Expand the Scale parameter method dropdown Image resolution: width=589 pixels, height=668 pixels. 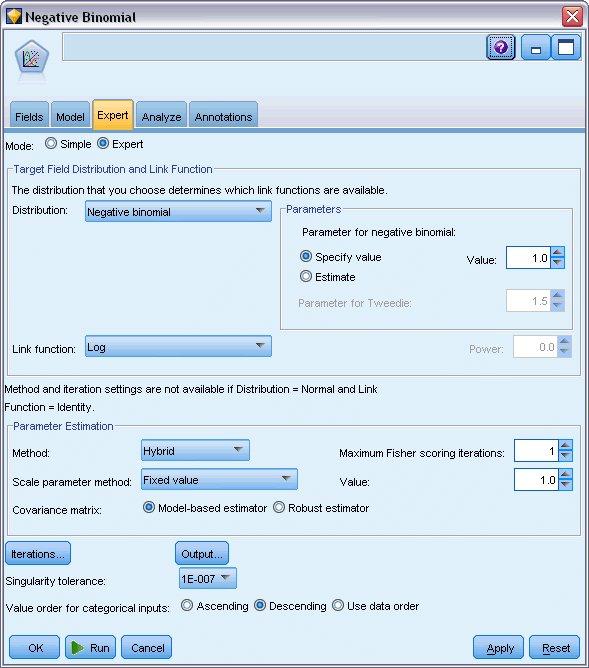pyautogui.click(x=219, y=479)
